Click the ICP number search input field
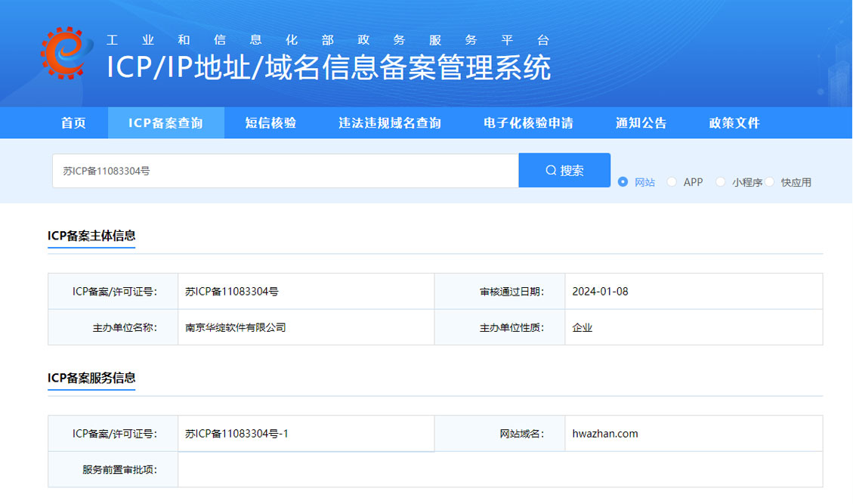This screenshot has width=853, height=504. click(285, 172)
